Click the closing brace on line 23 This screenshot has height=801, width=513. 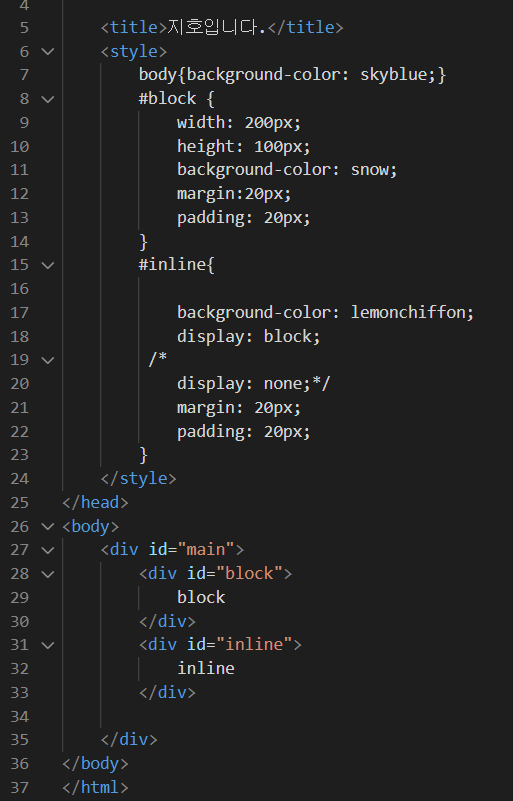tap(144, 455)
